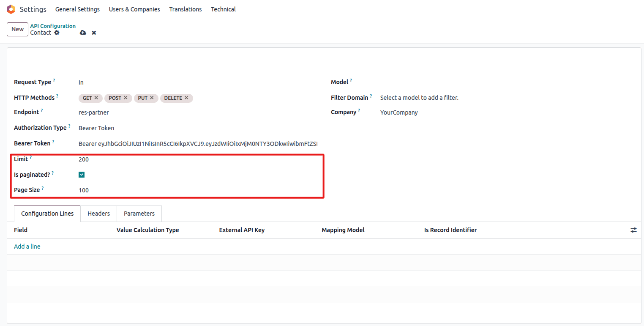The image size is (644, 326).
Task: Open the column options adjust icon
Action: point(633,230)
